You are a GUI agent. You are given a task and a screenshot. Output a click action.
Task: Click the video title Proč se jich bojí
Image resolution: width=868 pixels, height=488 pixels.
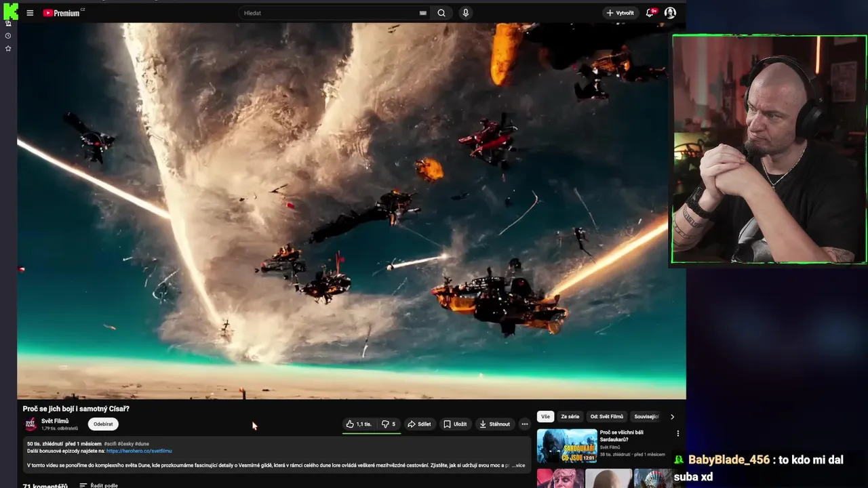tap(76, 409)
